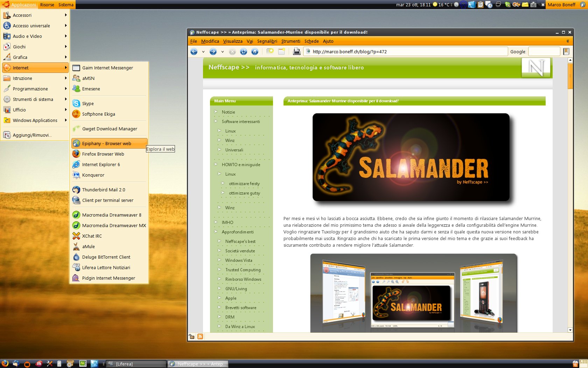588x368 pixels.
Task: Print the page with the printer icon
Action: click(297, 52)
